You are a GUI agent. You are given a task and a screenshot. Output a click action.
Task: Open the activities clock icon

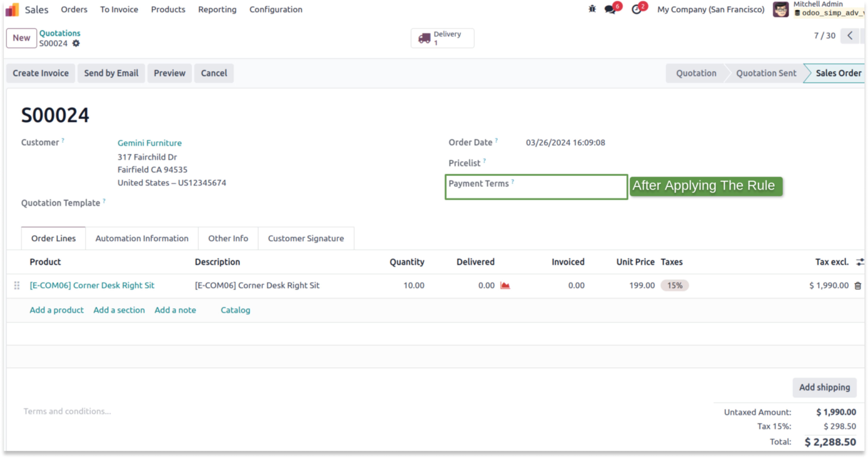tap(636, 9)
